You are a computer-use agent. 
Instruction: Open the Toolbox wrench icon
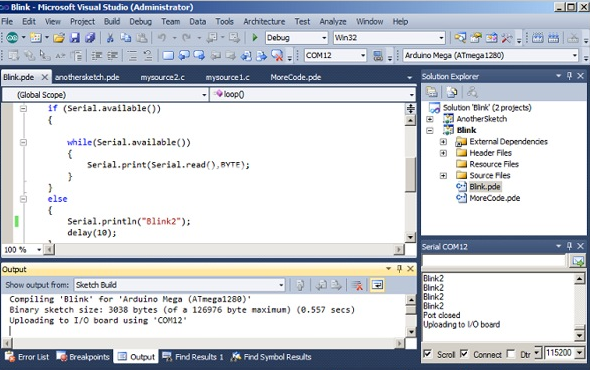506,38
